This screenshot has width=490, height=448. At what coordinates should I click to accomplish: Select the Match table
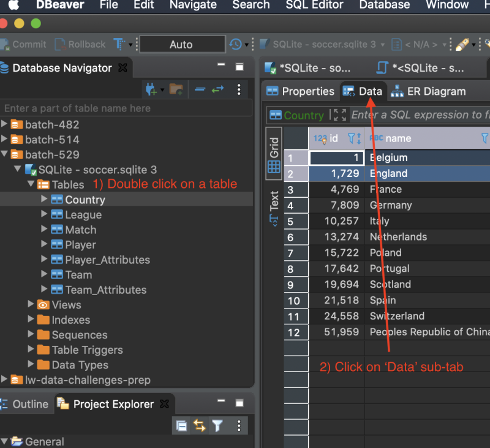[x=81, y=230]
